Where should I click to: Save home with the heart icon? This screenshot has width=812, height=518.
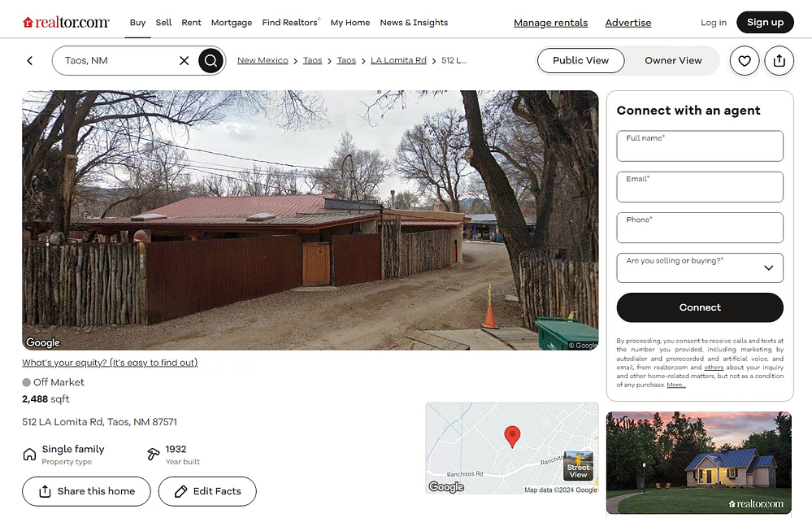[745, 61]
